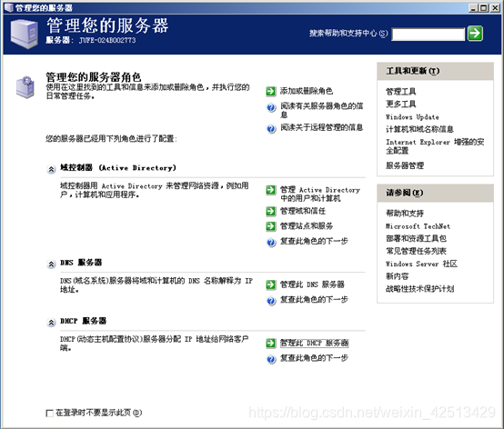Open 计算机和域名称信息 link
The width and height of the screenshot is (504, 429).
pyautogui.click(x=419, y=129)
